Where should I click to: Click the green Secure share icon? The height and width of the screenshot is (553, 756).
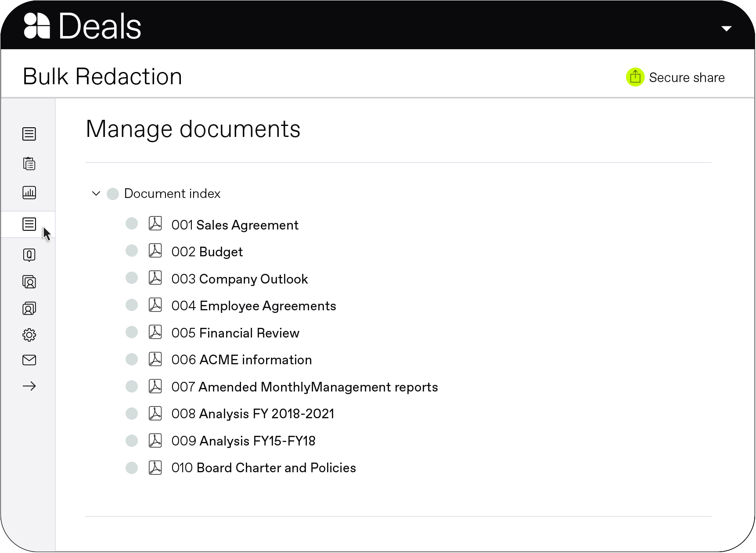click(635, 78)
